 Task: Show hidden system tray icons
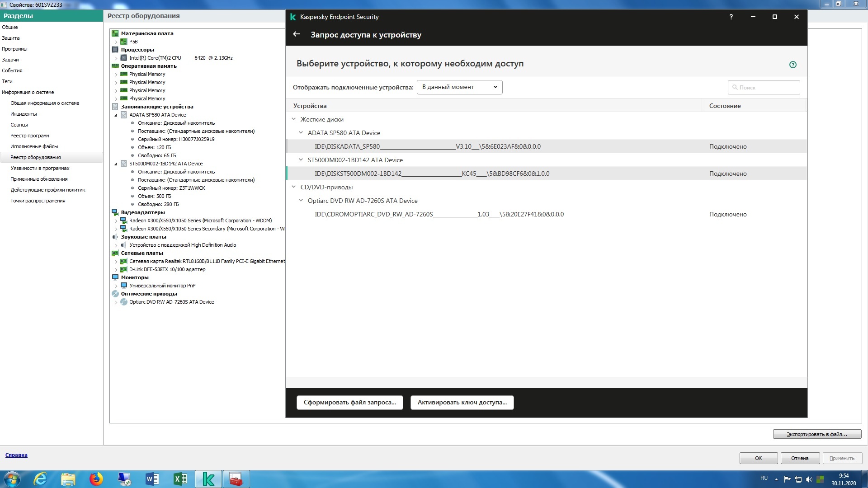[x=776, y=479]
